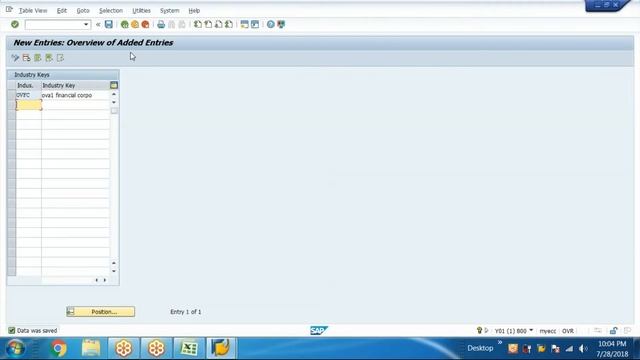Click the Find Next icon

pyautogui.click(x=182, y=24)
